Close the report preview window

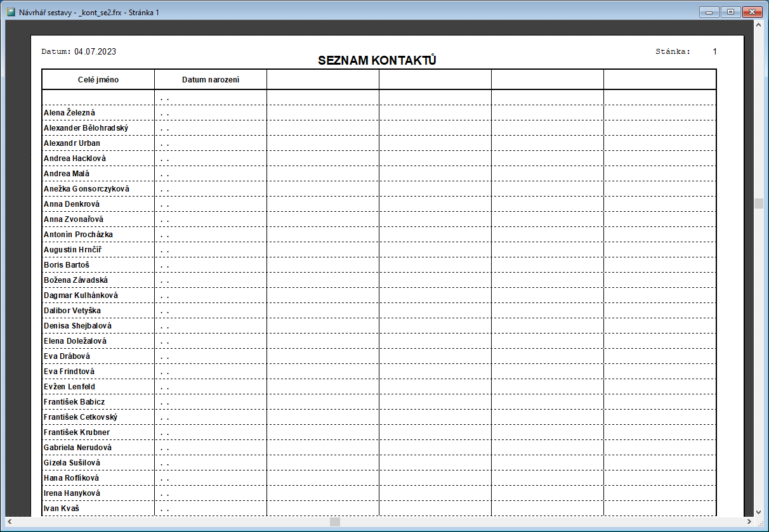coord(752,11)
